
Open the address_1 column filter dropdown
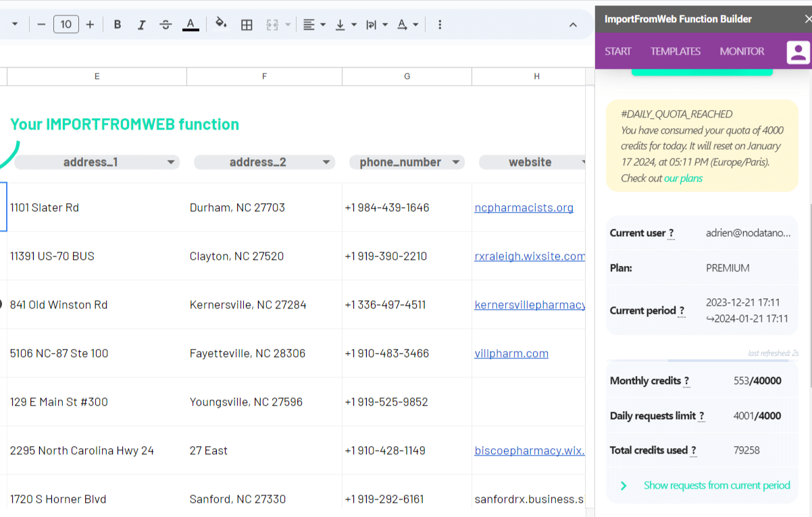coord(171,162)
